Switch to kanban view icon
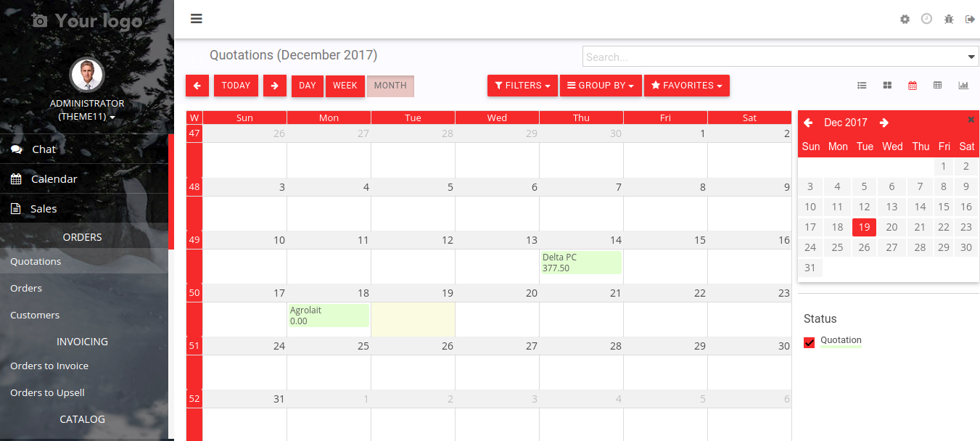The width and height of the screenshot is (980, 441). click(887, 86)
